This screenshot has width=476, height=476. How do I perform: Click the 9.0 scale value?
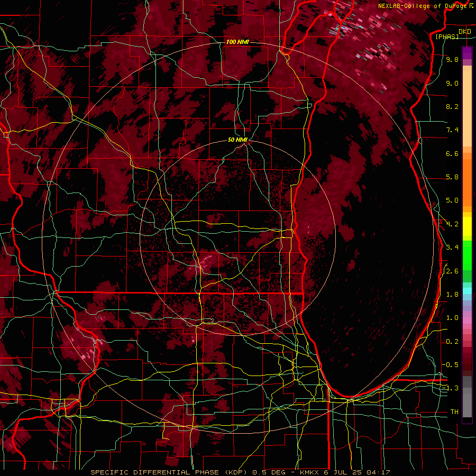click(452, 83)
